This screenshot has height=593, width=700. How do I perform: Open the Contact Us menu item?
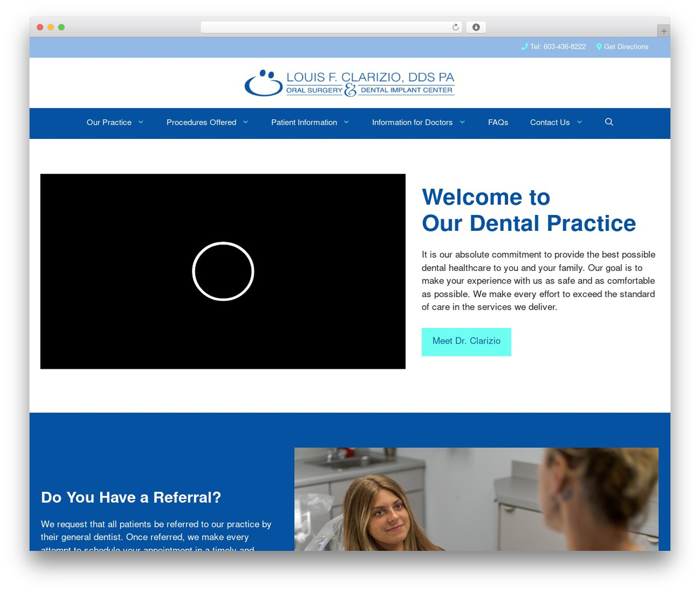click(550, 123)
